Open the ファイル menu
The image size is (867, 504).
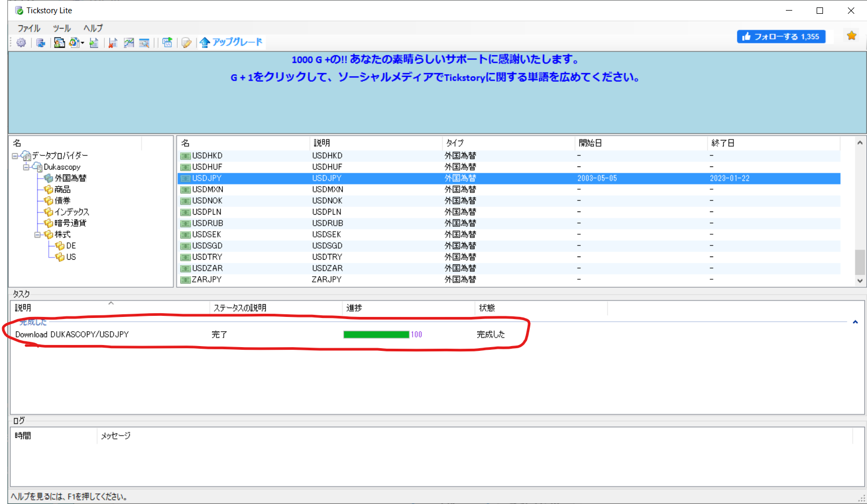(29, 28)
